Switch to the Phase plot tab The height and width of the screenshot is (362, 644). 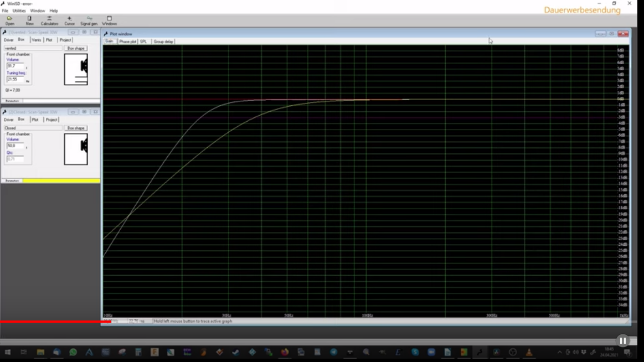click(127, 42)
